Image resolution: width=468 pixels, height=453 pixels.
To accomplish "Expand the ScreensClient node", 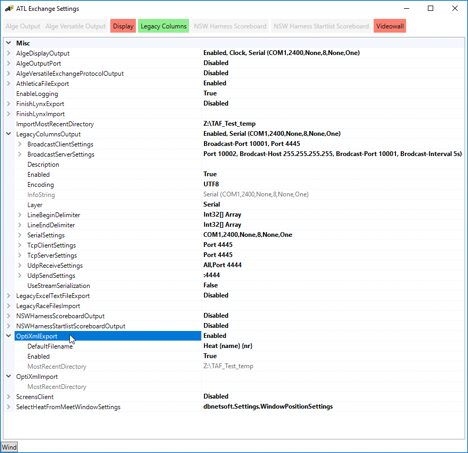I will (9, 397).
